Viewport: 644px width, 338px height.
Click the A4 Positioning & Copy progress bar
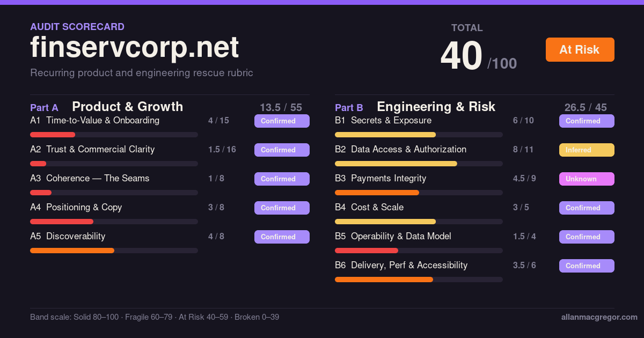click(114, 222)
